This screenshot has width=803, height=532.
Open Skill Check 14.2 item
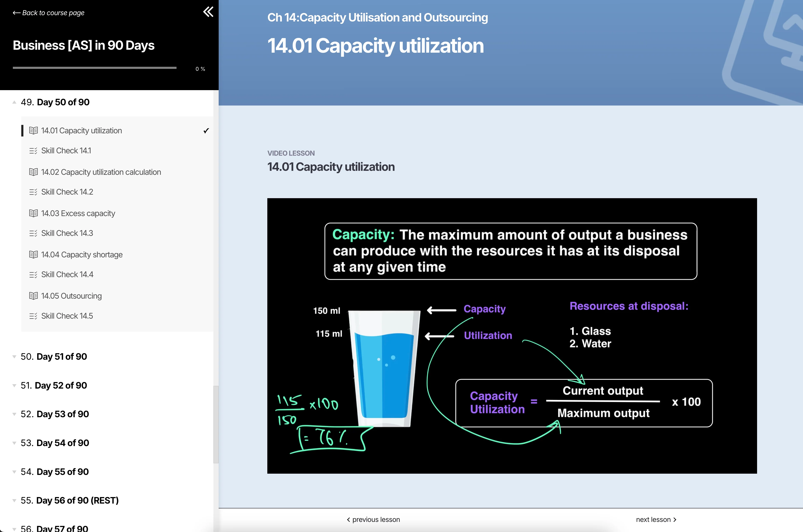coord(67,192)
